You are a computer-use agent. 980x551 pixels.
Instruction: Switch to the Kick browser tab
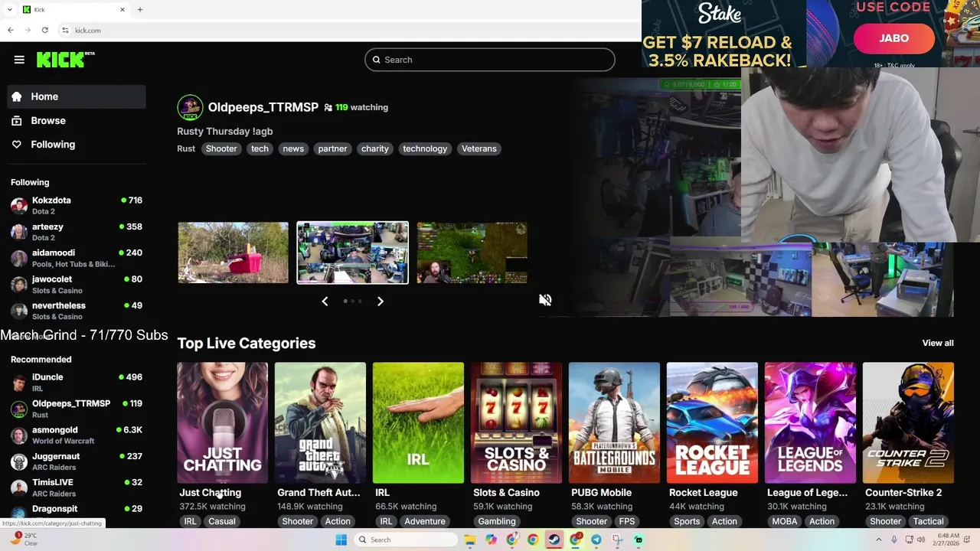point(74,9)
